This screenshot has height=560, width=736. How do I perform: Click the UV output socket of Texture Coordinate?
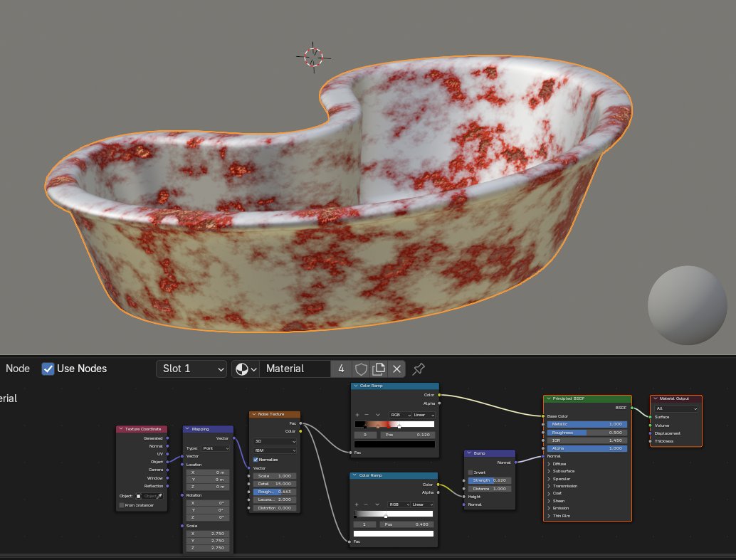[167, 454]
